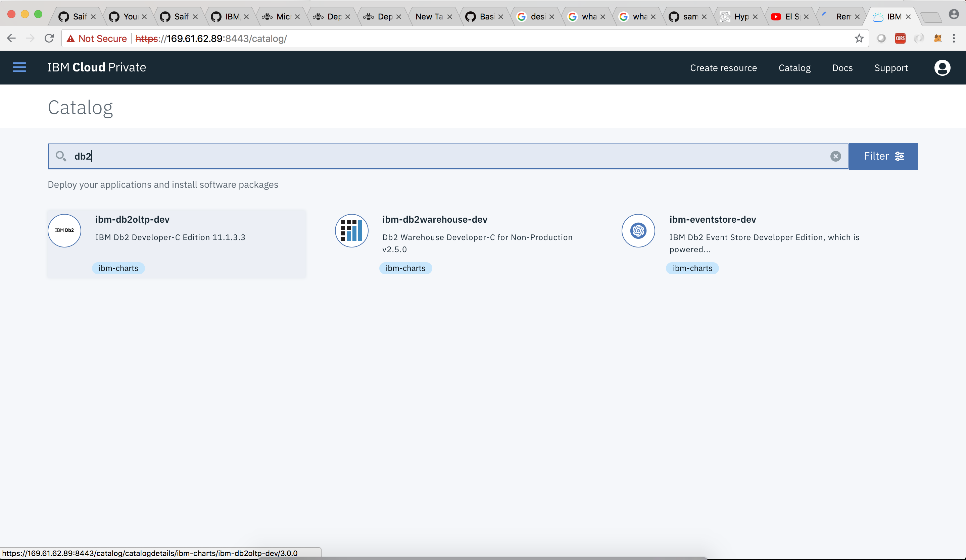966x560 pixels.
Task: Open the Filter options
Action: click(883, 156)
